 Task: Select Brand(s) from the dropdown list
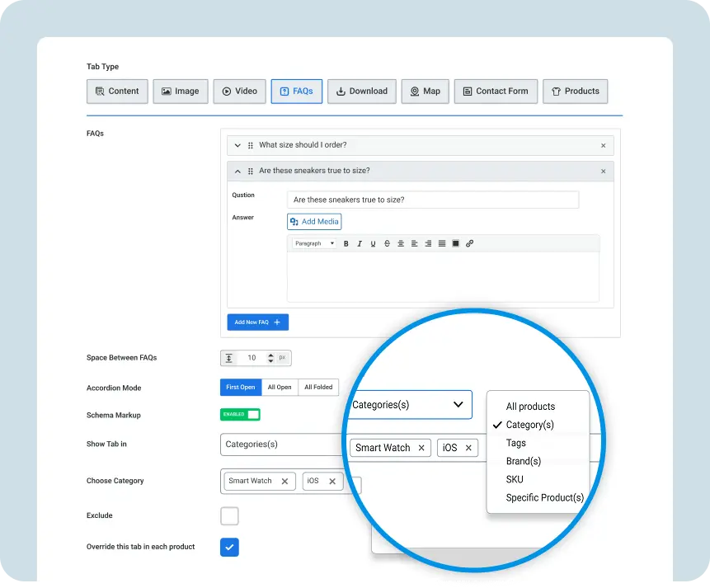click(x=523, y=461)
